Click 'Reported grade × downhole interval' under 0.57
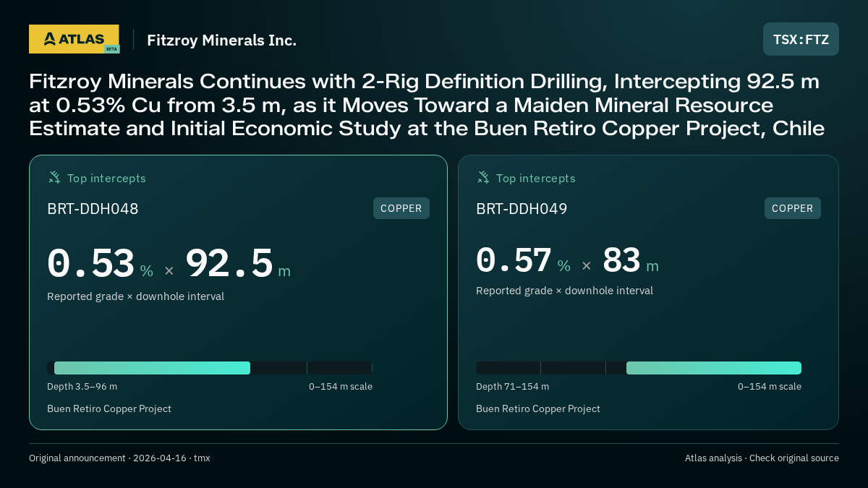The image size is (868, 488). 564,291
